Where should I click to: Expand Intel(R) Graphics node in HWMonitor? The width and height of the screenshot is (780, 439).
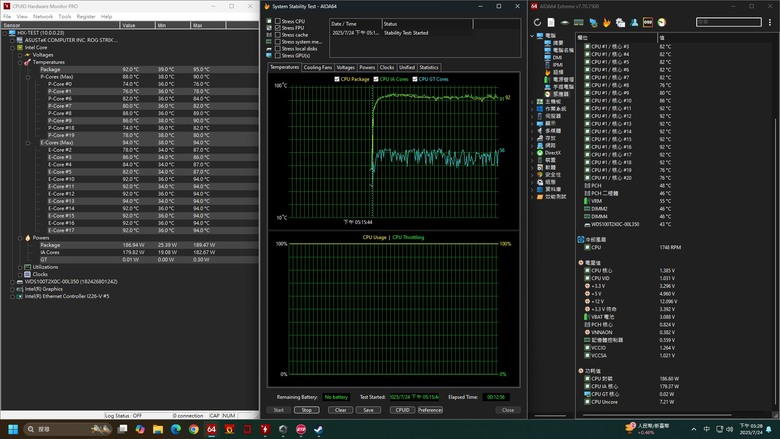click(12, 289)
